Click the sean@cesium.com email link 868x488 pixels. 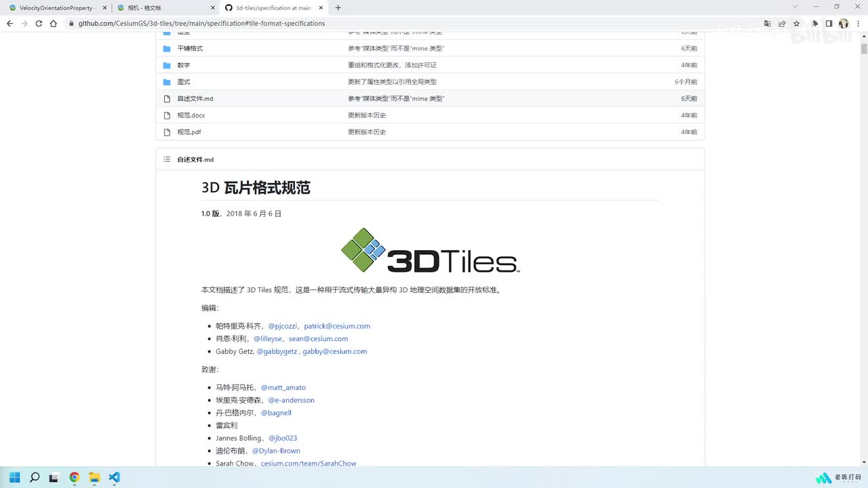pos(318,339)
